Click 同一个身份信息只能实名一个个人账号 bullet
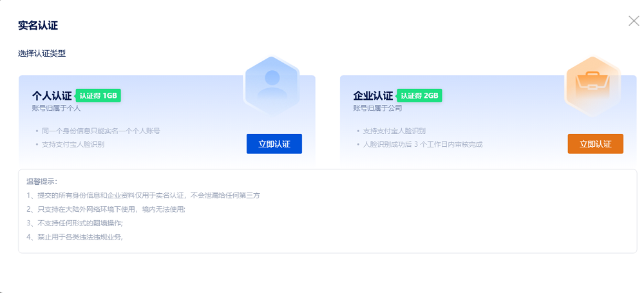644x293 pixels. 100,131
